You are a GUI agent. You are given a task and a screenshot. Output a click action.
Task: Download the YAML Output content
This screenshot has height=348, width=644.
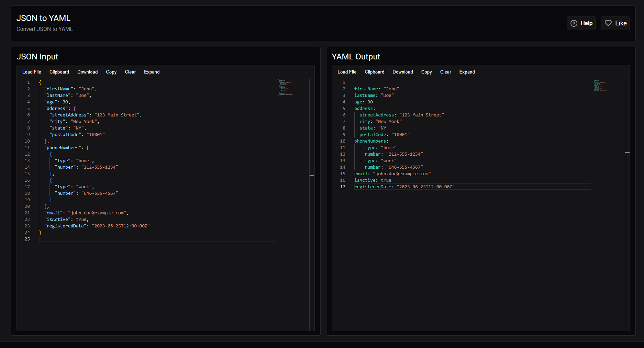coord(402,72)
